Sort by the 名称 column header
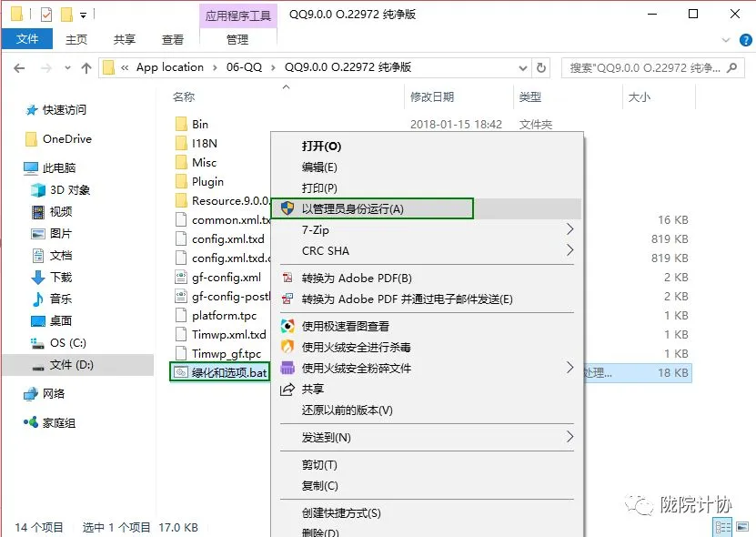The height and width of the screenshot is (537, 756). click(184, 97)
